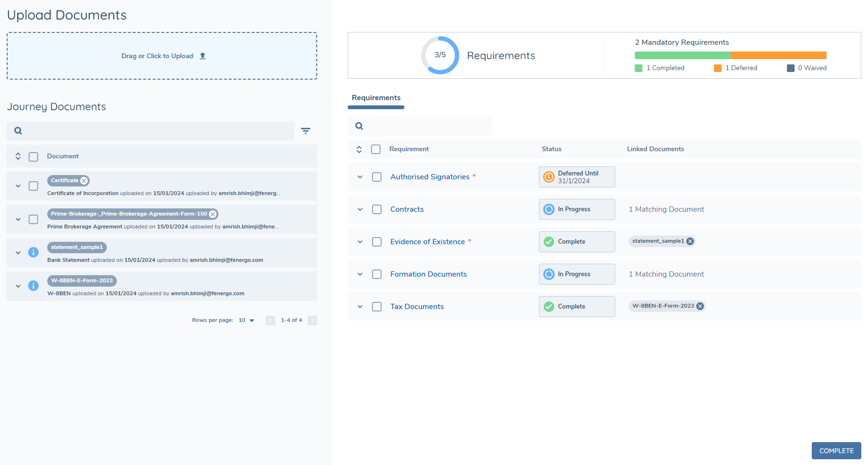Screen dimensions: 868x465
Task: Select the Certificate of Incorporation row checkbox
Action: 33,186
